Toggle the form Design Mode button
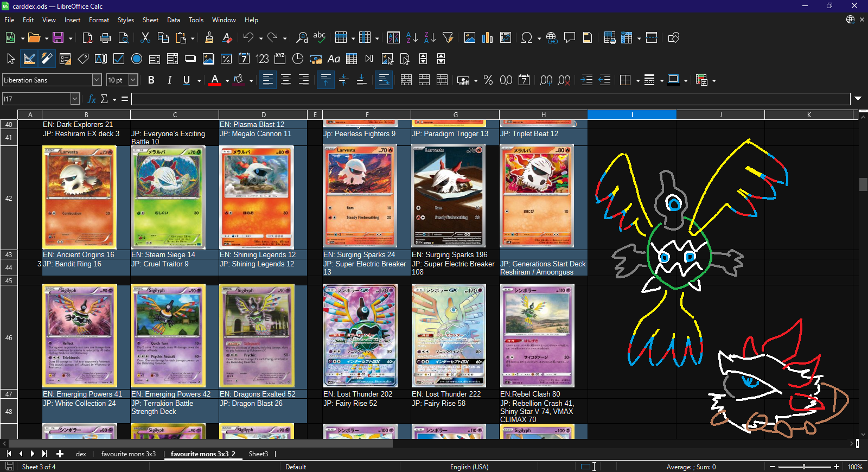 (x=29, y=59)
